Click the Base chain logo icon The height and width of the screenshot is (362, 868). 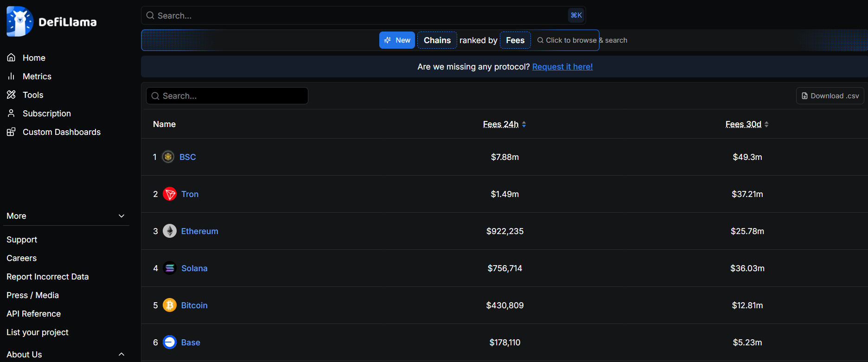point(170,343)
